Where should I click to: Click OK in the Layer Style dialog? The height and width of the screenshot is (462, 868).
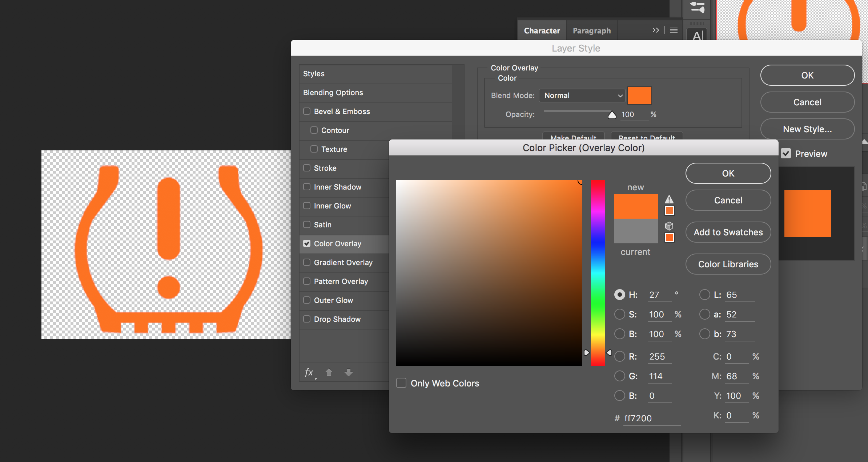(807, 75)
